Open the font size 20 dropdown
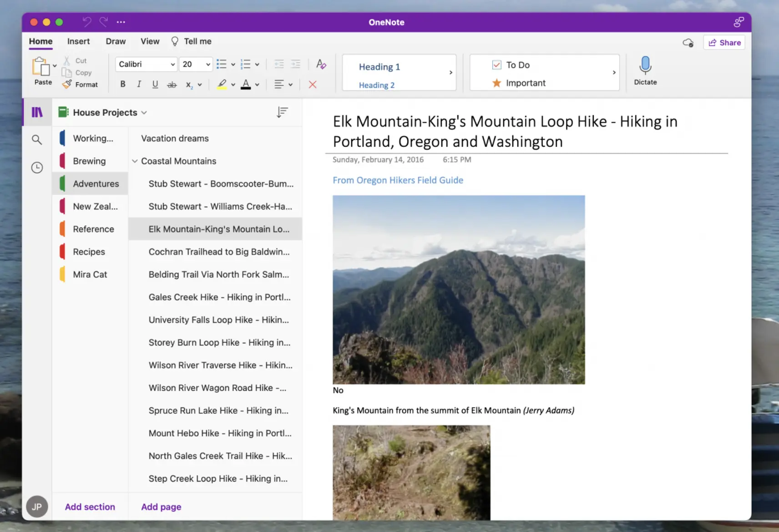Viewport: 779px width, 532px height. point(196,64)
